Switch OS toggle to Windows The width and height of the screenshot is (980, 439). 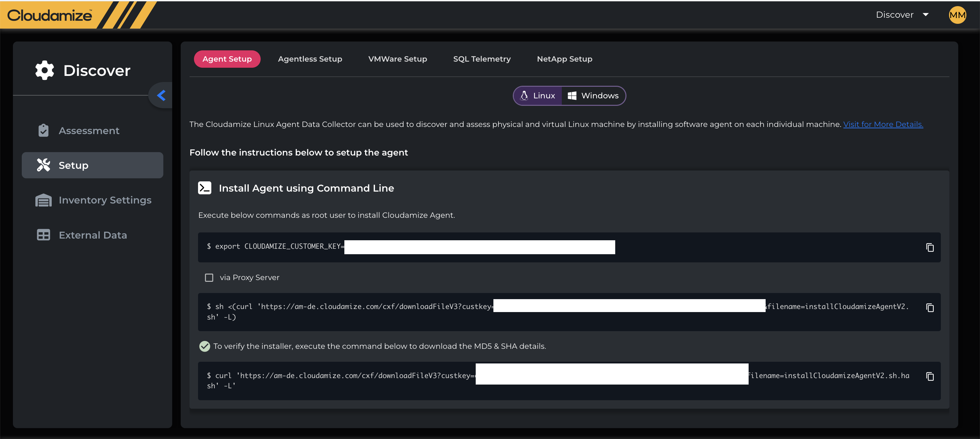click(593, 96)
